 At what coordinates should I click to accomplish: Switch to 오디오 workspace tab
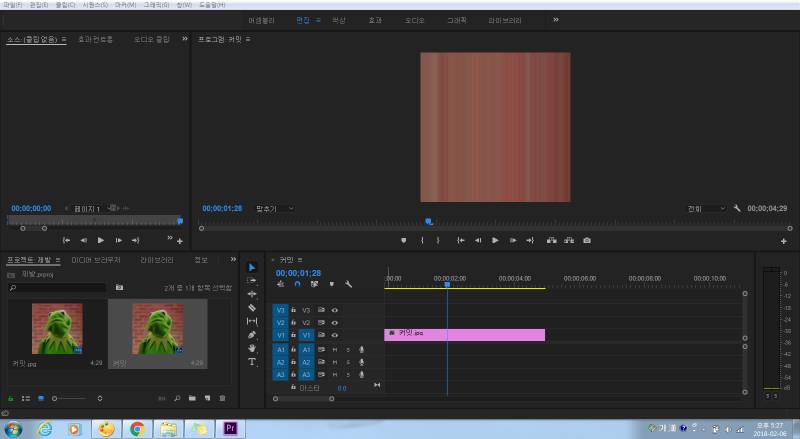click(414, 20)
